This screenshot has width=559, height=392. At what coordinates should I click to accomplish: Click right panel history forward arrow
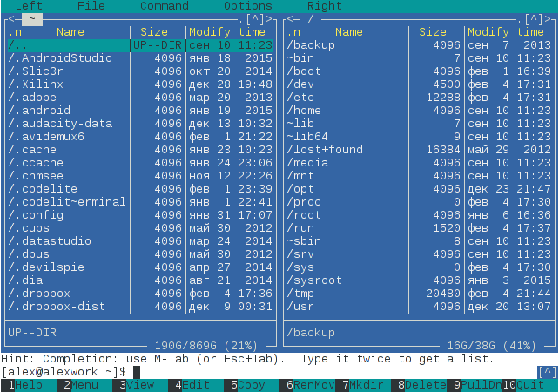tap(549, 19)
